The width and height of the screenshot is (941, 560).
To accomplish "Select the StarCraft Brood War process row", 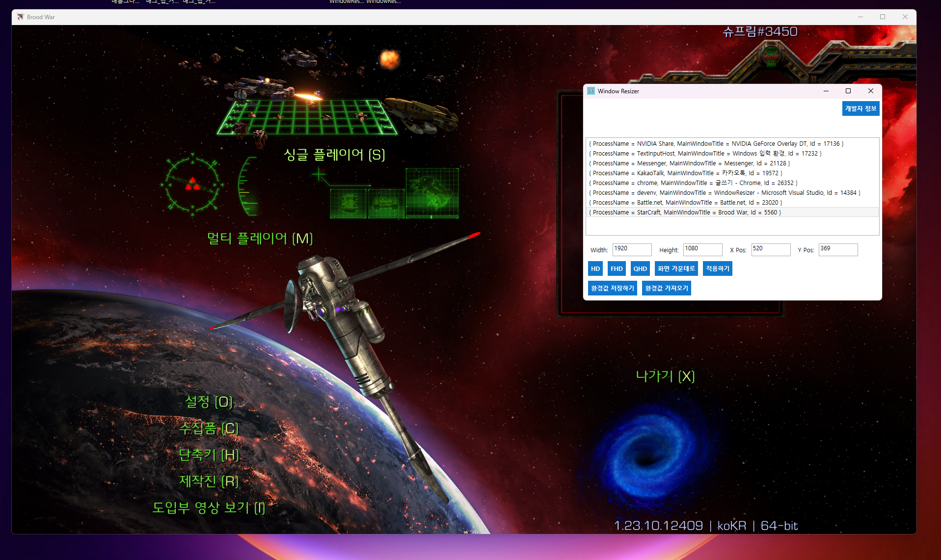I will pyautogui.click(x=732, y=213).
